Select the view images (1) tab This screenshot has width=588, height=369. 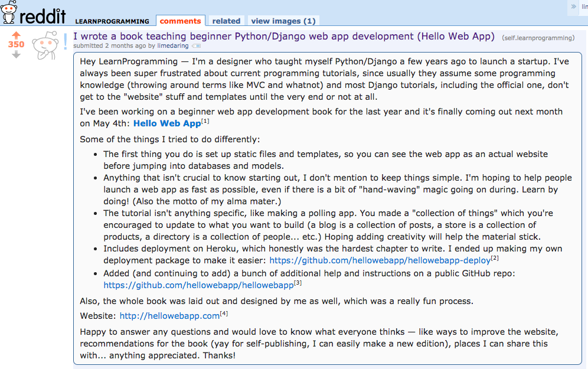(x=283, y=21)
